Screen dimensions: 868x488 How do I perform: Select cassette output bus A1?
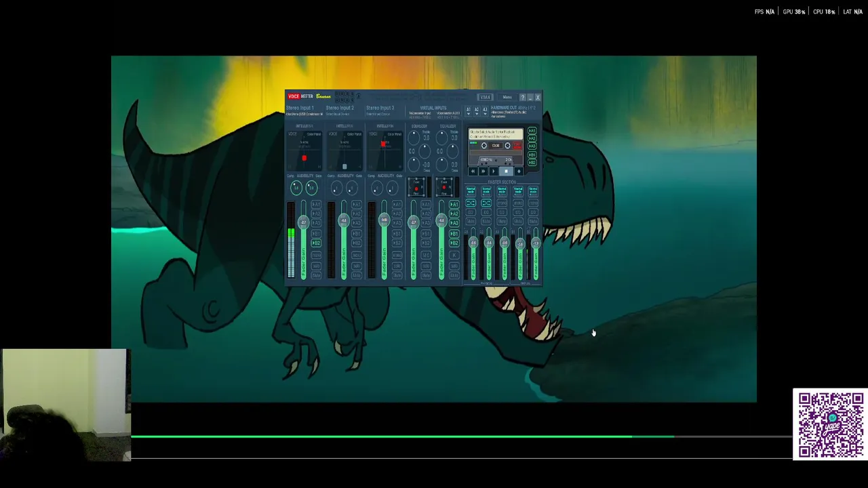click(x=532, y=131)
